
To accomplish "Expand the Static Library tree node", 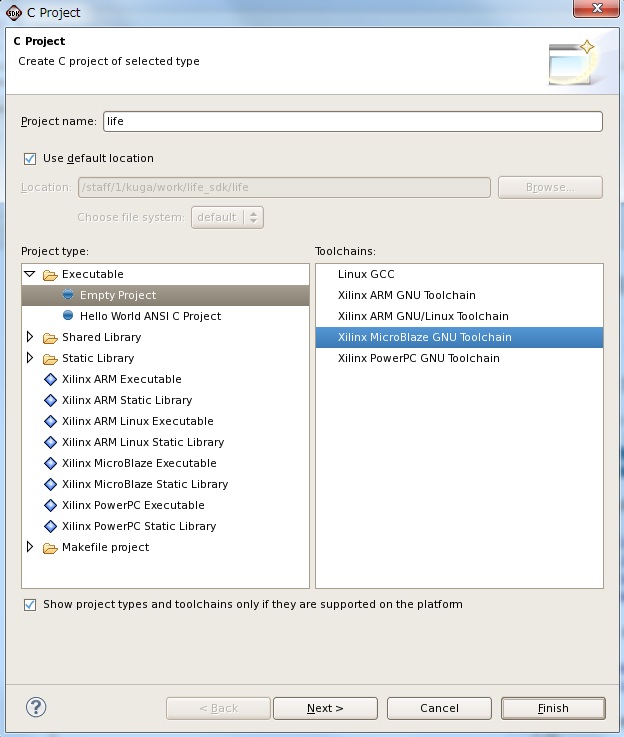I will click(x=30, y=358).
